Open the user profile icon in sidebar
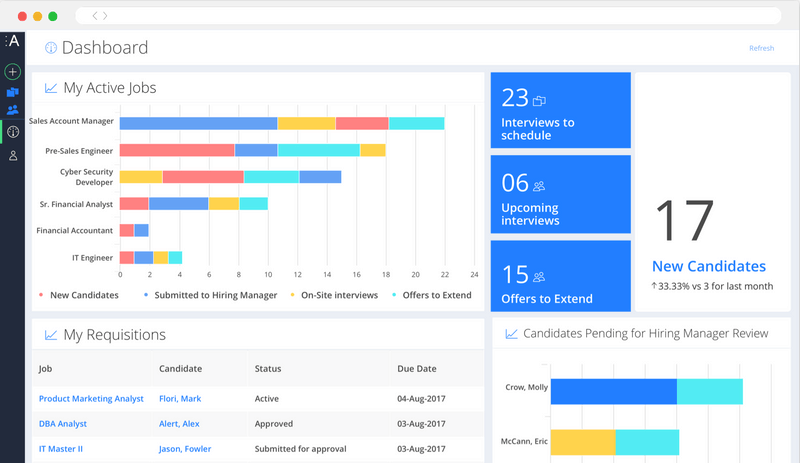 click(12, 155)
